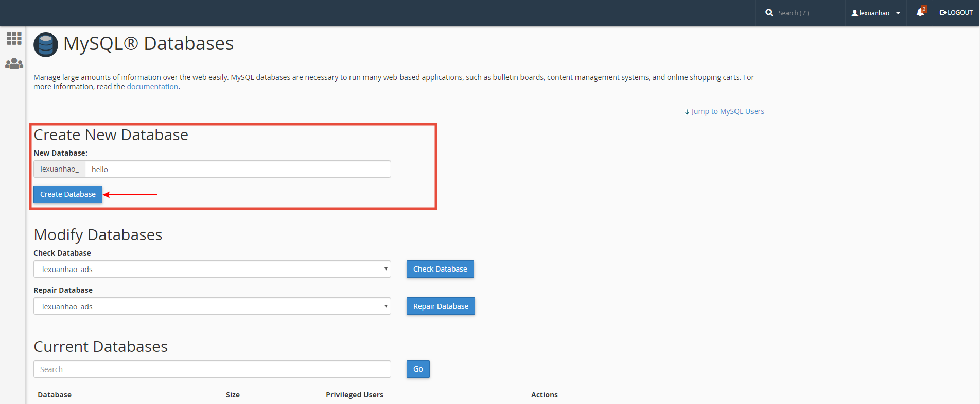Click the LOGOUT link
Image resolution: width=980 pixels, height=404 pixels.
coord(956,13)
